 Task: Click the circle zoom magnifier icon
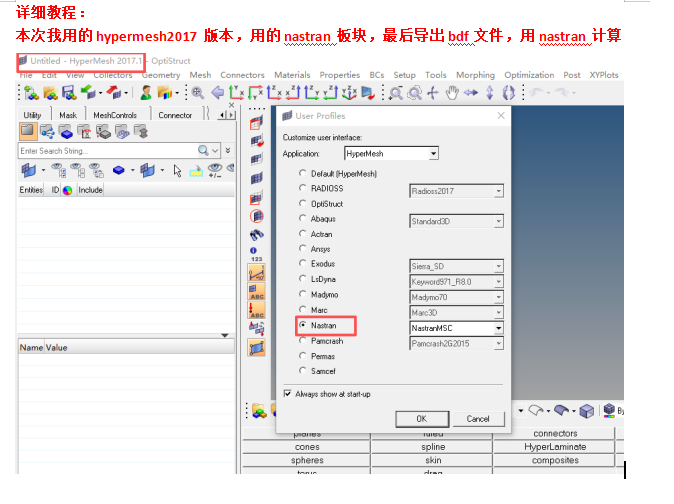click(415, 93)
